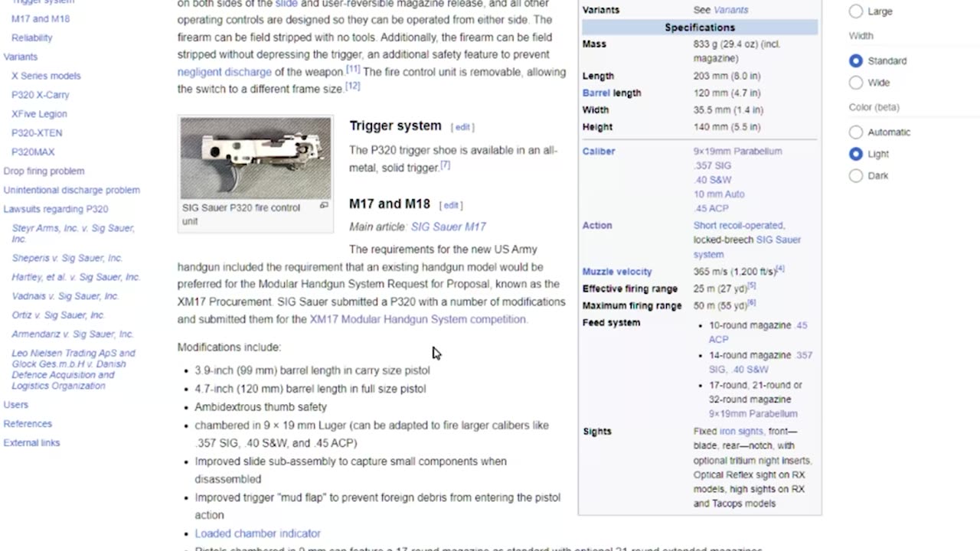Open the Variants link in infobox
This screenshot has width=980, height=551.
[x=731, y=10]
